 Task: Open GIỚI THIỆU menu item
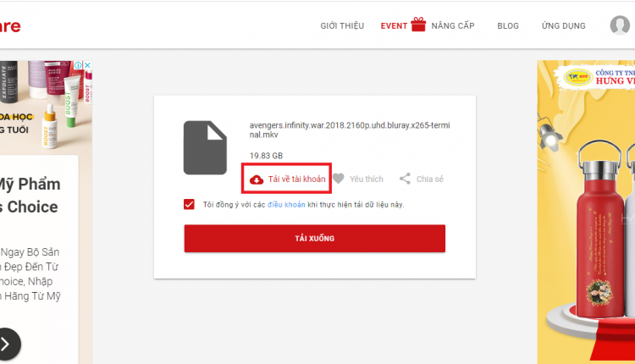[x=342, y=26]
